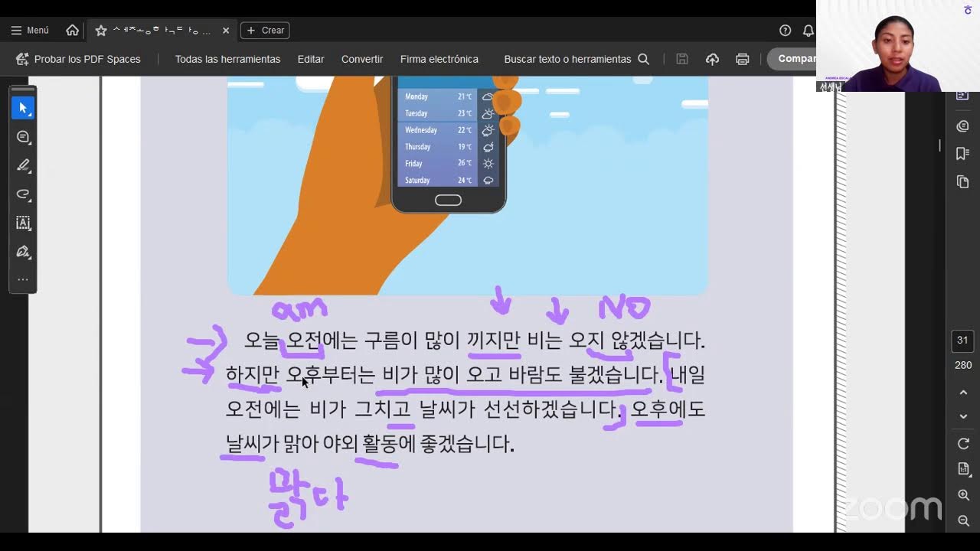Click the cloud upload icon

712,59
